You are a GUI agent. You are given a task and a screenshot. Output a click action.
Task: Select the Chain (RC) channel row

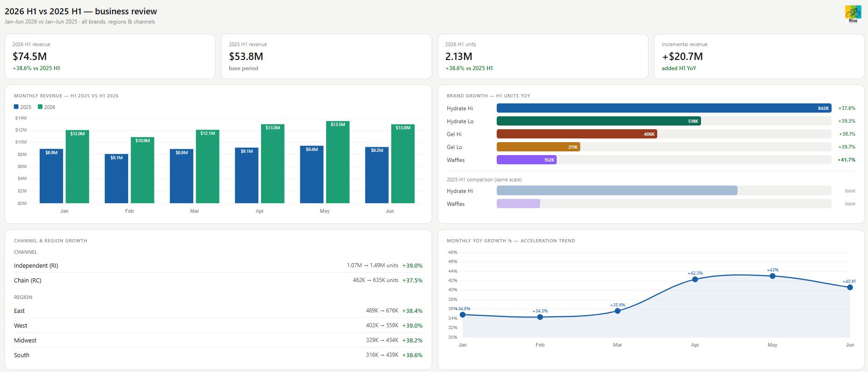(218, 280)
